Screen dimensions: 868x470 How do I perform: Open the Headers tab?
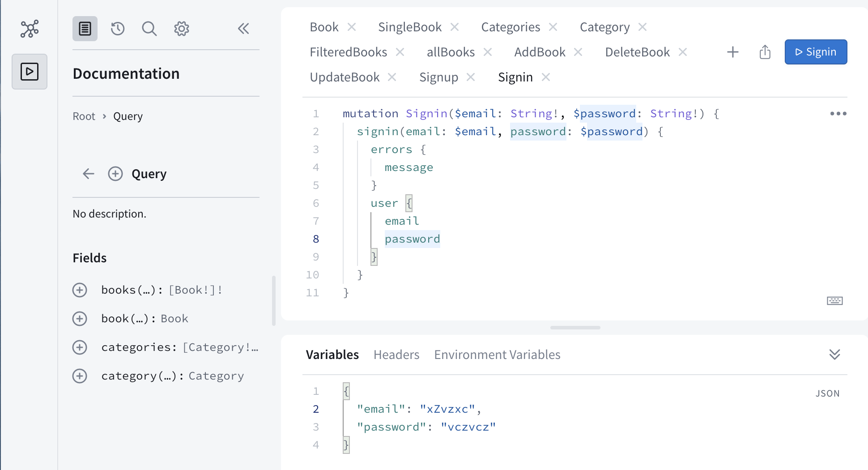coord(396,355)
